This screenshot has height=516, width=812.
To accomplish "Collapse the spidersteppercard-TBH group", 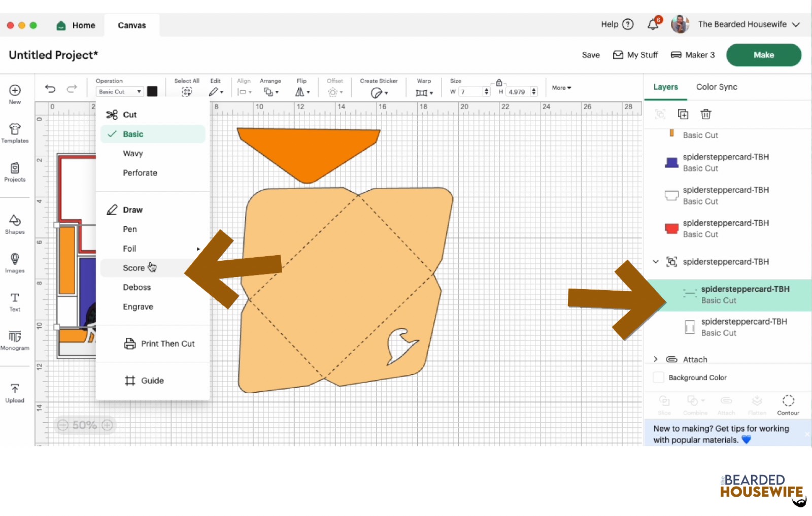I will pyautogui.click(x=656, y=262).
